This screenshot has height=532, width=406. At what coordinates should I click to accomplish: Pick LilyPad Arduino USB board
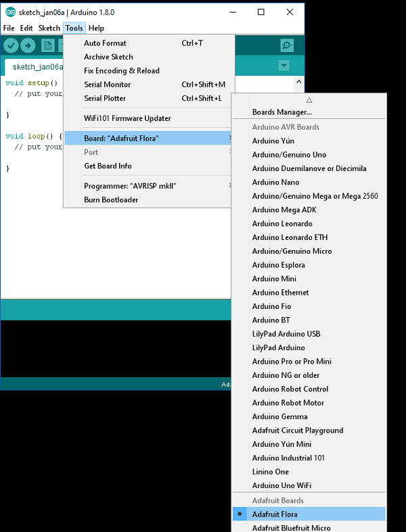(286, 334)
